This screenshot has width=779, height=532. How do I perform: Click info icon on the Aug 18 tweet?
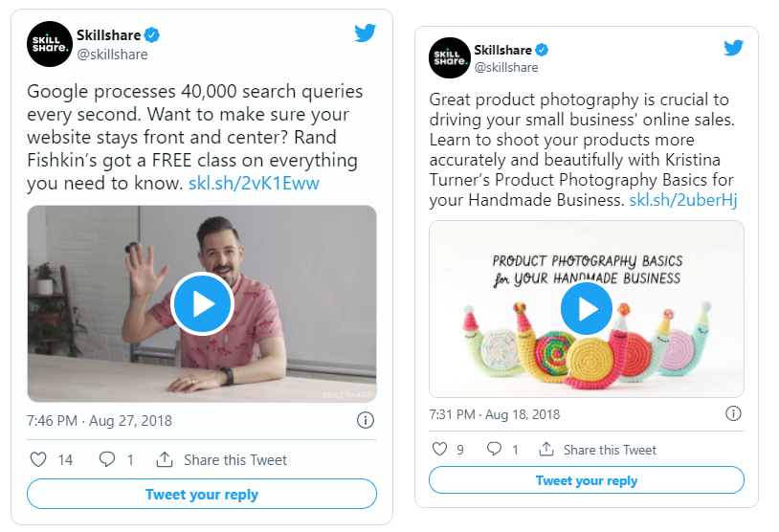pyautogui.click(x=733, y=413)
